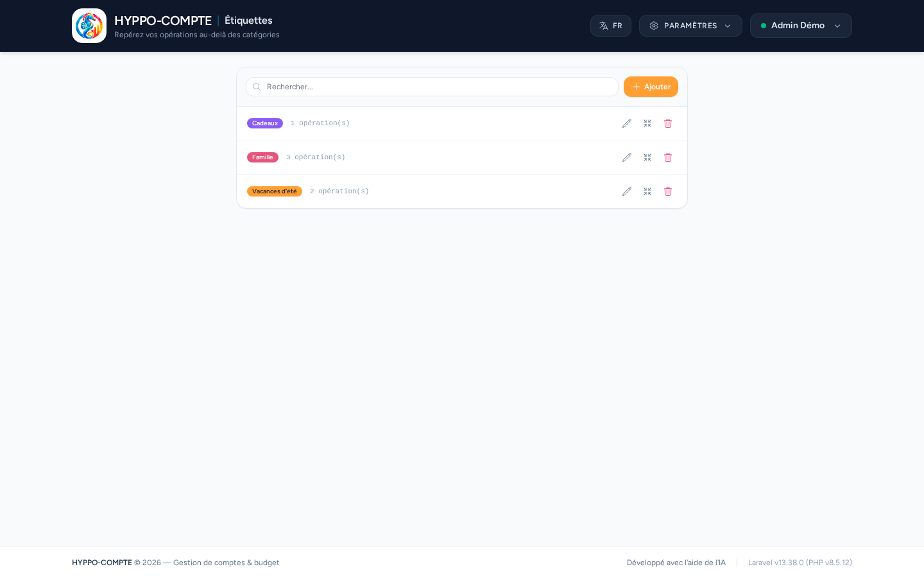924x578 pixels.
Task: Click the "2 opération(s)" count text
Action: tap(339, 191)
